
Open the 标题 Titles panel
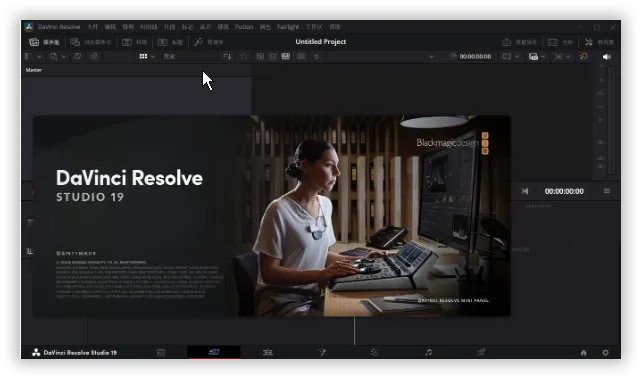coord(170,42)
